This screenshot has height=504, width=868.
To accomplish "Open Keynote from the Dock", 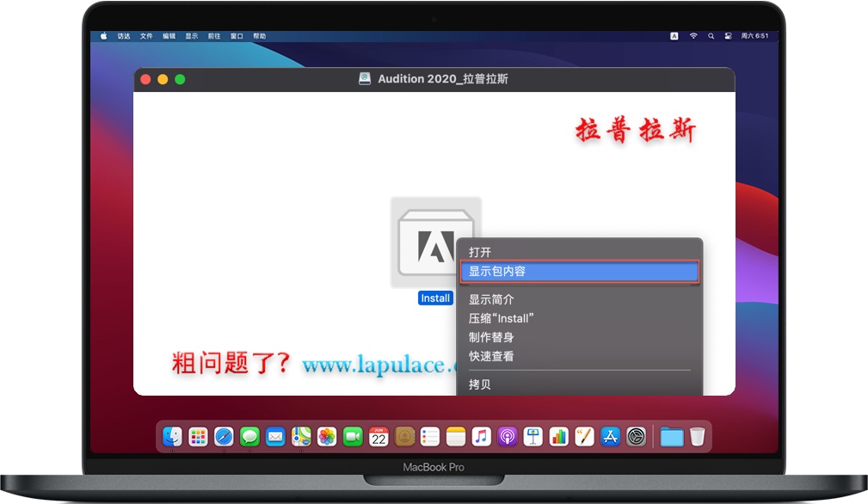I will tap(532, 436).
